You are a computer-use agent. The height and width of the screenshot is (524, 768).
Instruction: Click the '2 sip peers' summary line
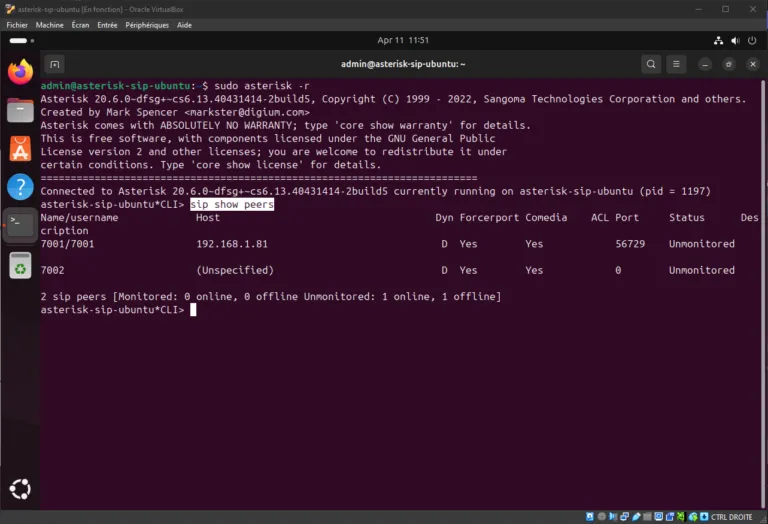click(271, 297)
